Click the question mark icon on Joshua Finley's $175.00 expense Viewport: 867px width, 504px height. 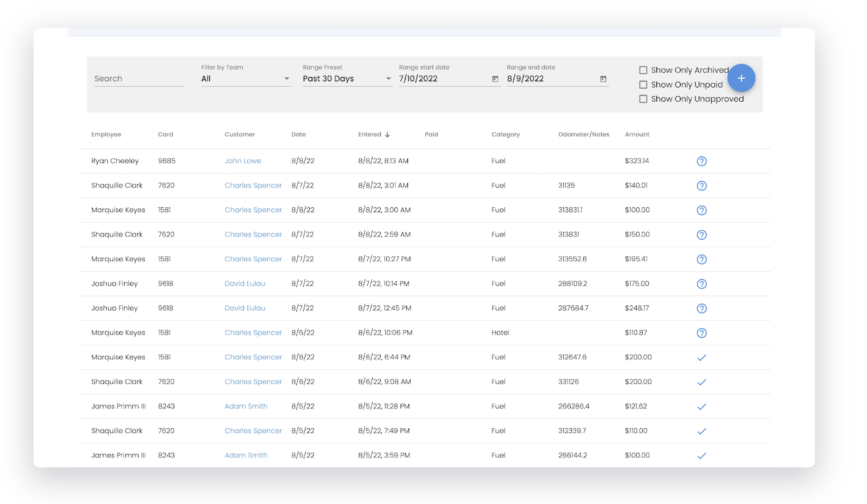(702, 284)
